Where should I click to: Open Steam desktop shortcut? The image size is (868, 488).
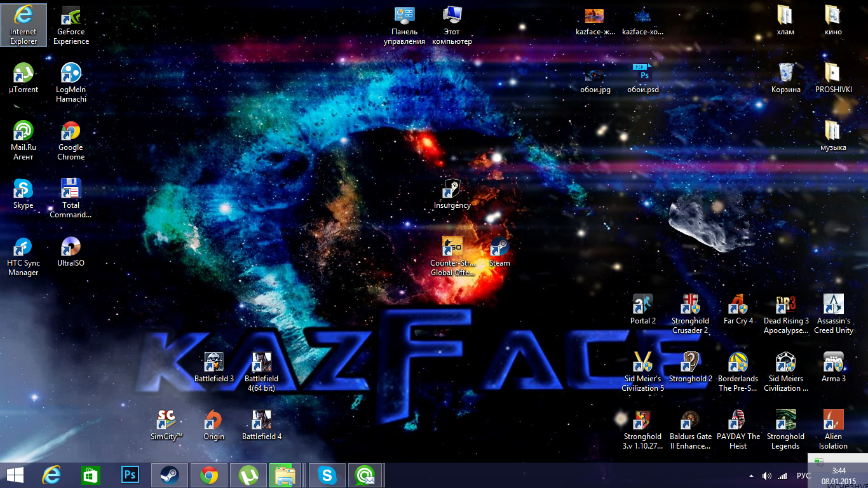[x=500, y=251]
